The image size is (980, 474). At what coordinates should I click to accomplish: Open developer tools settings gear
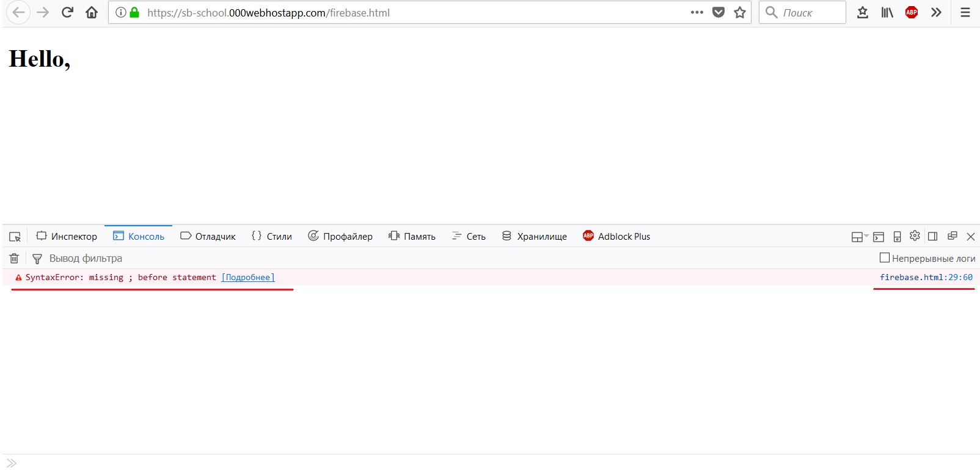[915, 236]
